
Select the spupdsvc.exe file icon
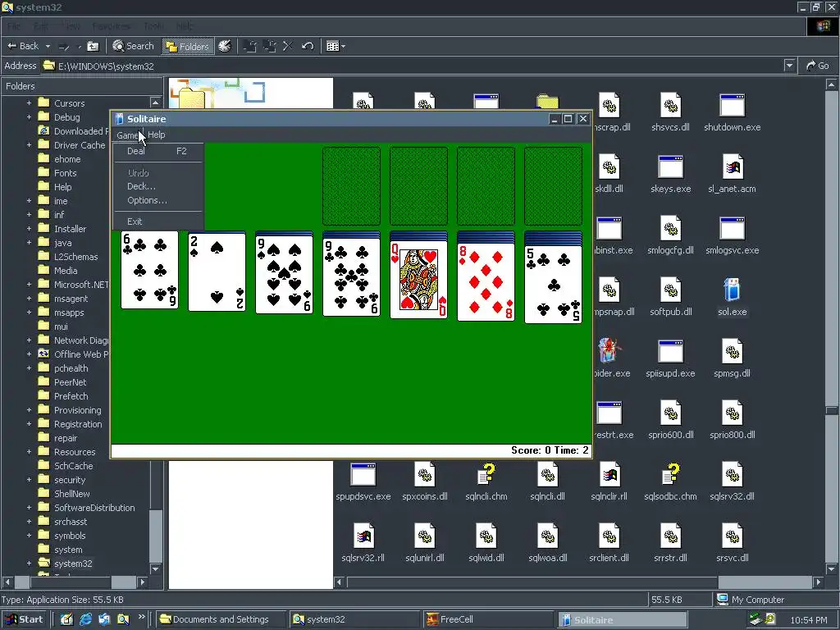tap(363, 475)
